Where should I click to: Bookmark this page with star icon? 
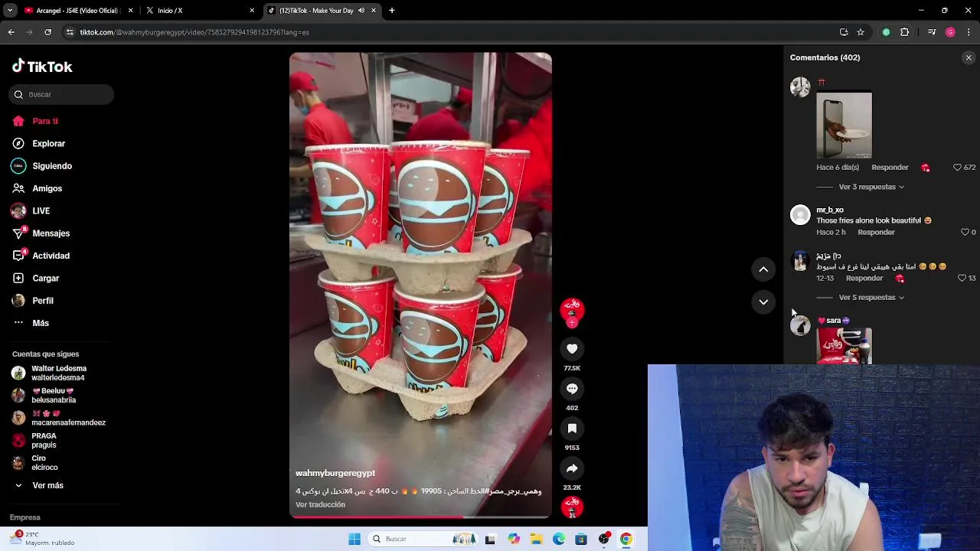pos(861,32)
